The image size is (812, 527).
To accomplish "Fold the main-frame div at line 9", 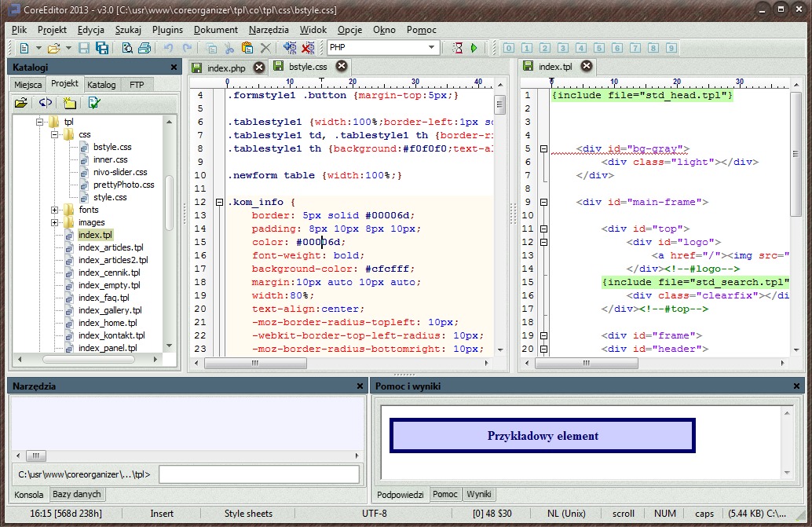I will click(x=543, y=202).
